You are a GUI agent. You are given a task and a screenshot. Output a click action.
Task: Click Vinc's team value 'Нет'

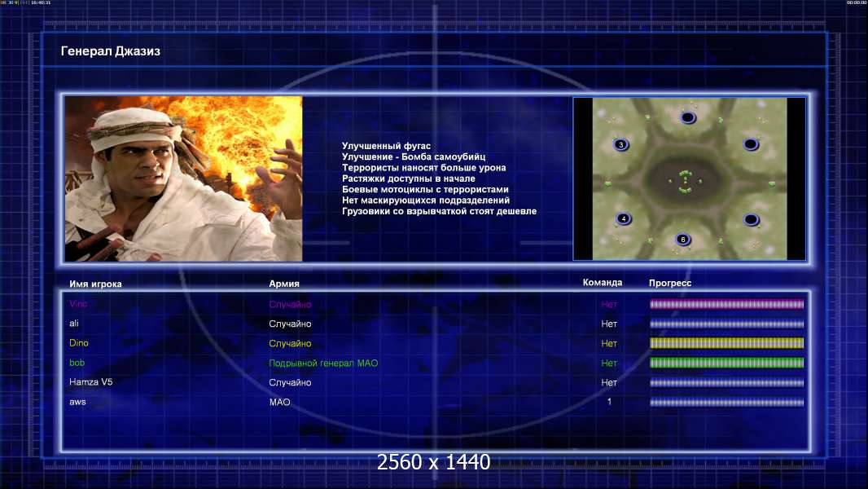[x=609, y=304]
